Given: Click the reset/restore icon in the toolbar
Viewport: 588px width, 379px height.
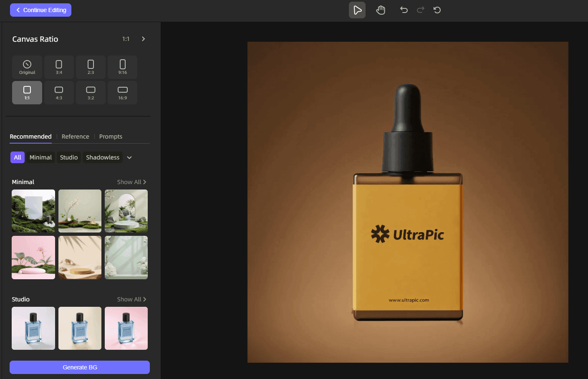Looking at the screenshot, I should pyautogui.click(x=437, y=10).
